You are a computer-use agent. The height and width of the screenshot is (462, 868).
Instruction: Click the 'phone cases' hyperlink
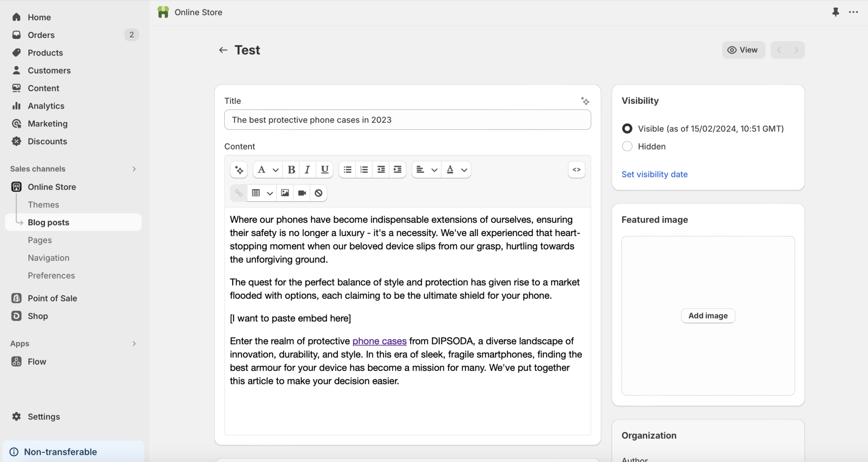coord(379,341)
